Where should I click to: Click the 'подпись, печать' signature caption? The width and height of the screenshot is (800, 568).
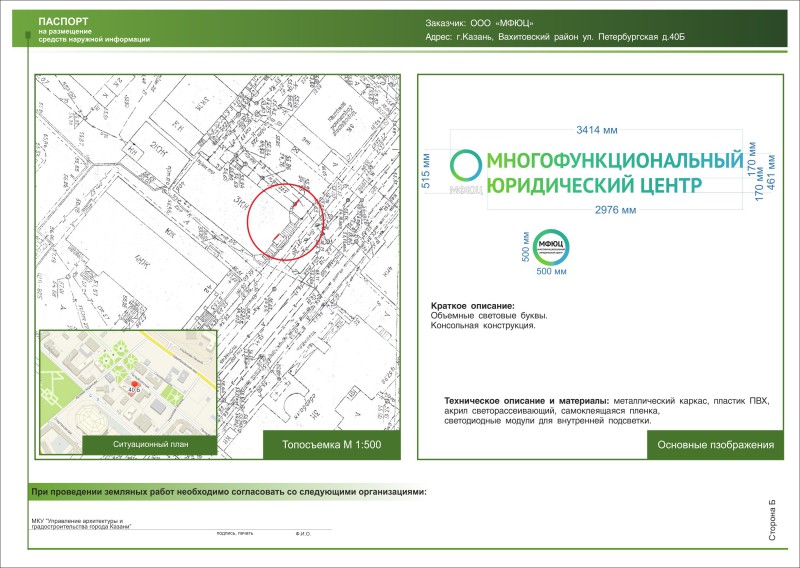click(x=235, y=533)
